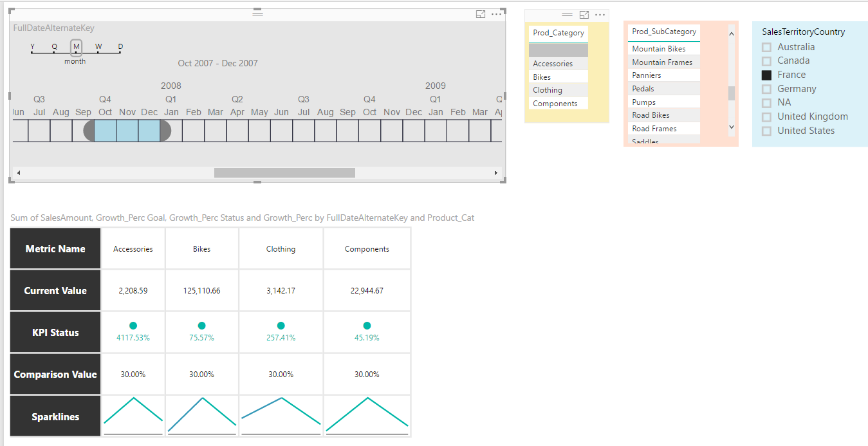This screenshot has width=868, height=446.
Task: Click subcategory list scroll up arrow
Action: point(731,33)
